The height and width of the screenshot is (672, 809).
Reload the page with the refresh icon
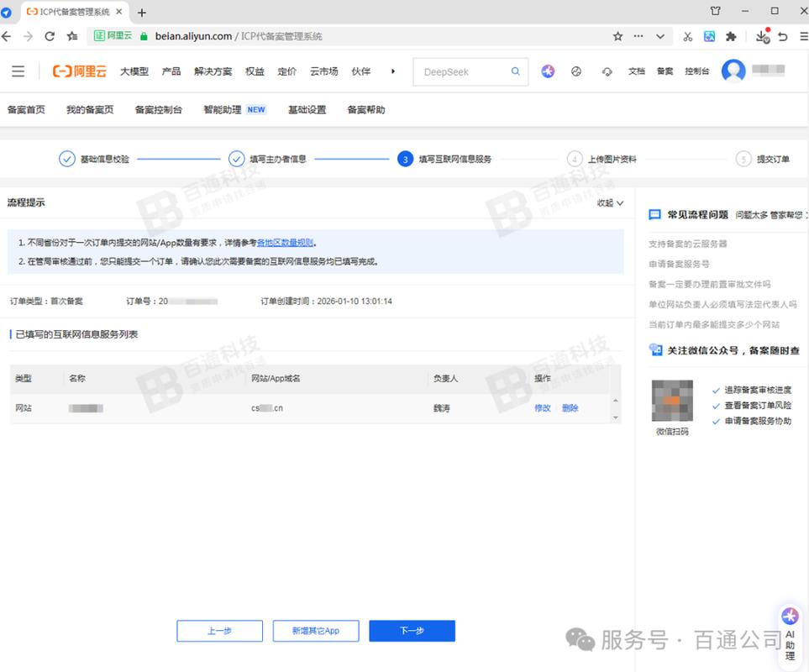50,36
